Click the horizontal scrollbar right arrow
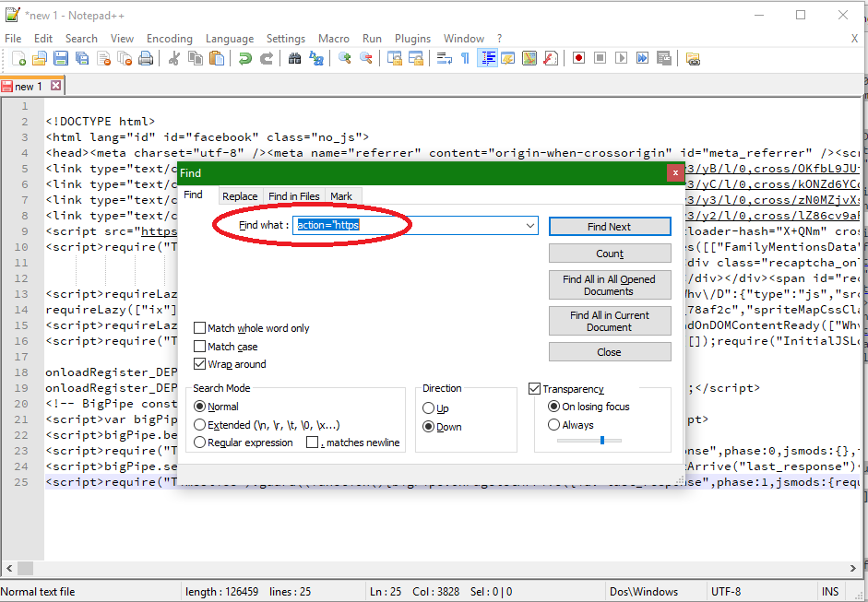Screen dimensions: 868x602 [x=852, y=568]
